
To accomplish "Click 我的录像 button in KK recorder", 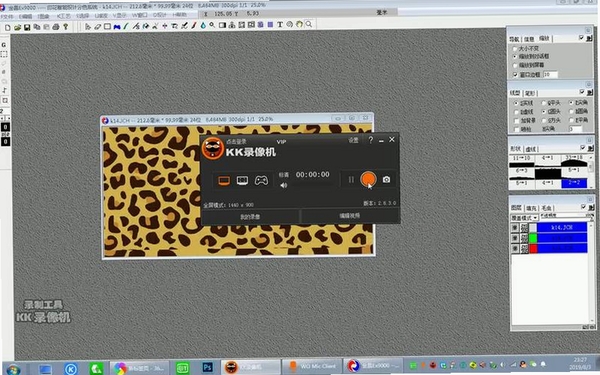I will tap(250, 217).
